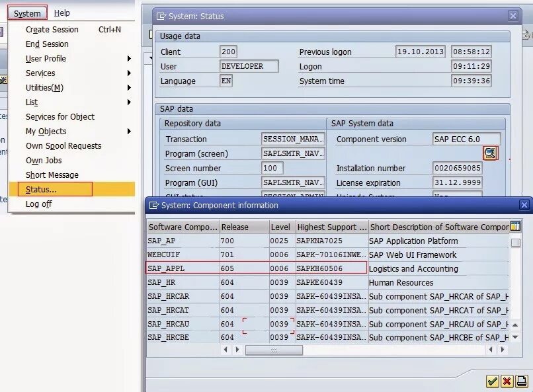Close the System: Component information window
Image resolution: width=533 pixels, height=392 pixels.
[x=524, y=205]
